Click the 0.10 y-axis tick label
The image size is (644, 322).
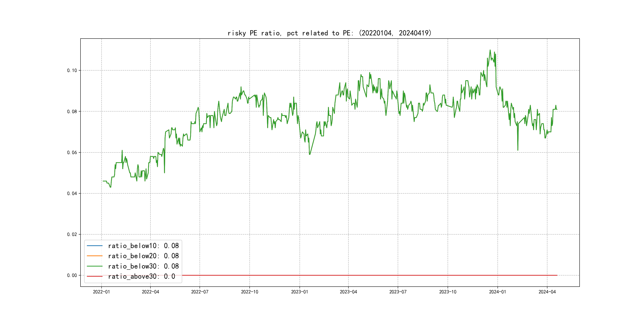click(72, 71)
